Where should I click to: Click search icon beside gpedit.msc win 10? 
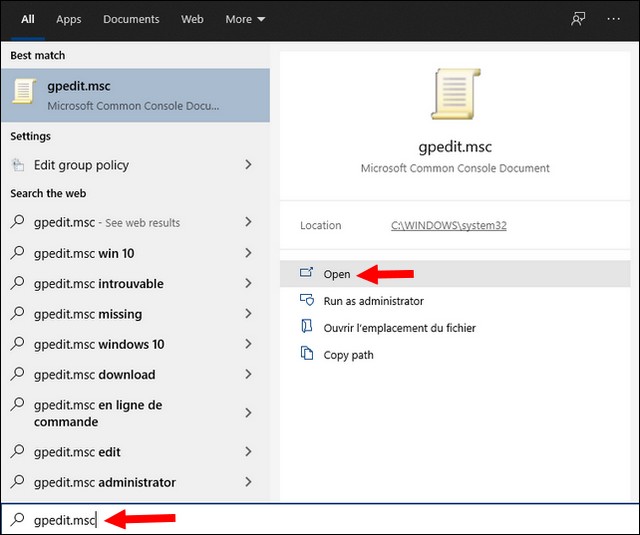(18, 253)
